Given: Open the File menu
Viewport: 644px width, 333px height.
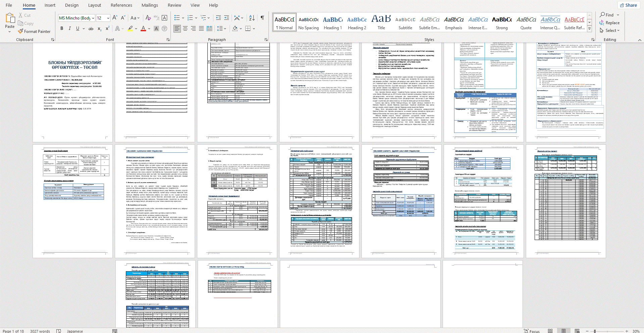Looking at the screenshot, I should pos(9,5).
